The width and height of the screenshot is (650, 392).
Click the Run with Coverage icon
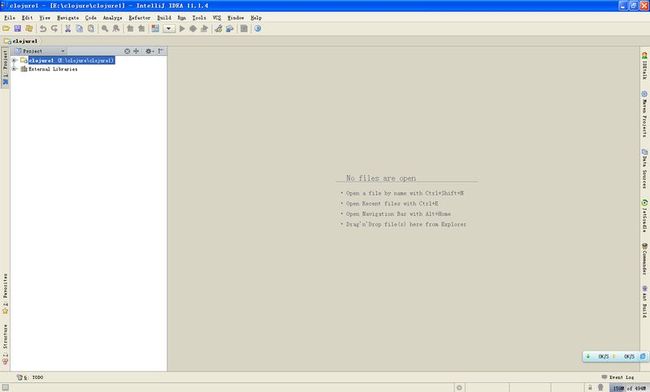point(204,29)
